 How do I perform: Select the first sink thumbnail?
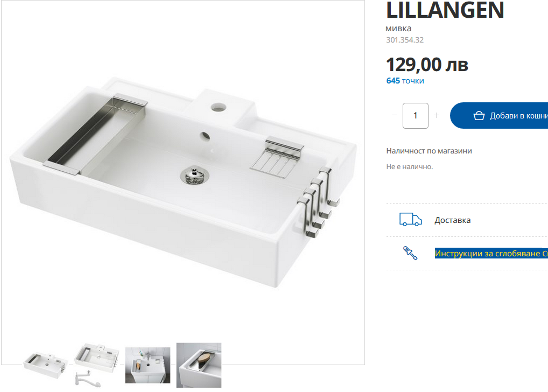pyautogui.click(x=46, y=366)
